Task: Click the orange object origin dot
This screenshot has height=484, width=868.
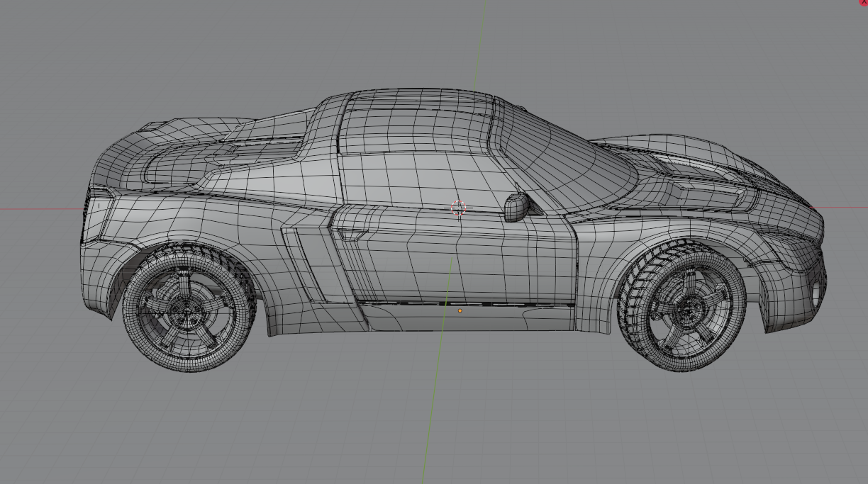Action: coord(460,310)
